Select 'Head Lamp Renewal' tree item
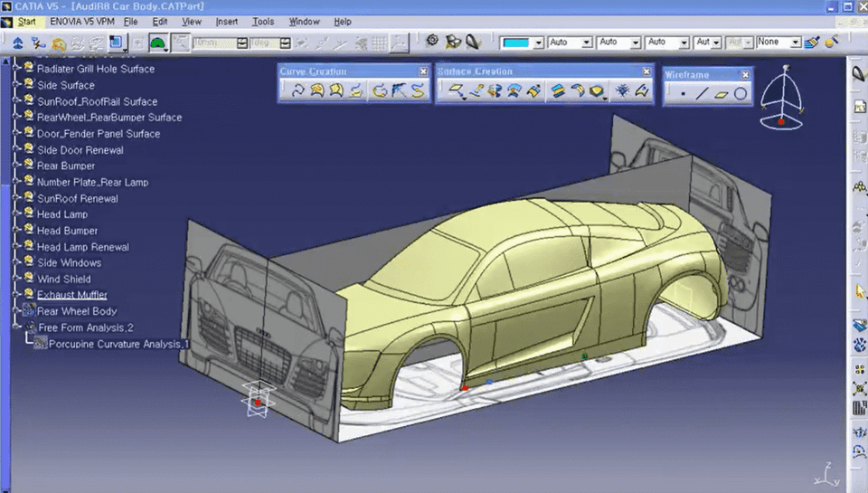This screenshot has height=493, width=868. (x=83, y=247)
